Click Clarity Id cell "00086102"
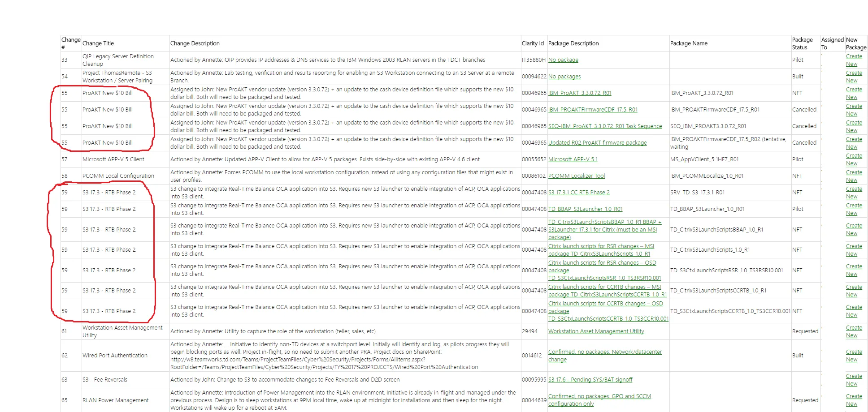 534,176
